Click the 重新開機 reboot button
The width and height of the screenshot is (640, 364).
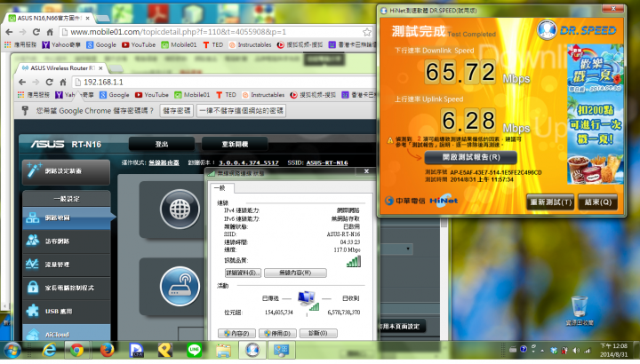pos(235,144)
